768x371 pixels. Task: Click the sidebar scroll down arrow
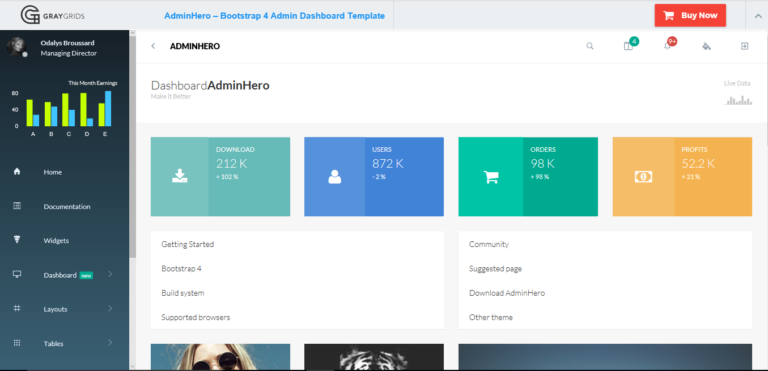[x=133, y=366]
